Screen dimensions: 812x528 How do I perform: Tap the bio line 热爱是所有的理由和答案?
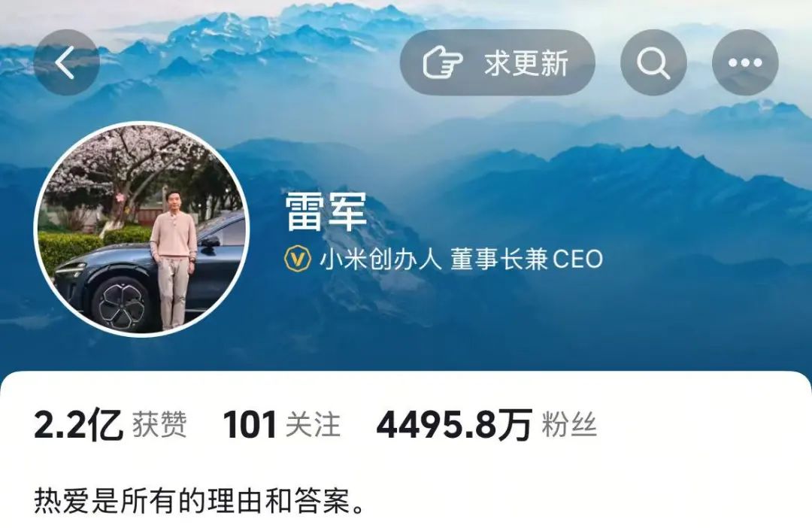click(x=199, y=500)
